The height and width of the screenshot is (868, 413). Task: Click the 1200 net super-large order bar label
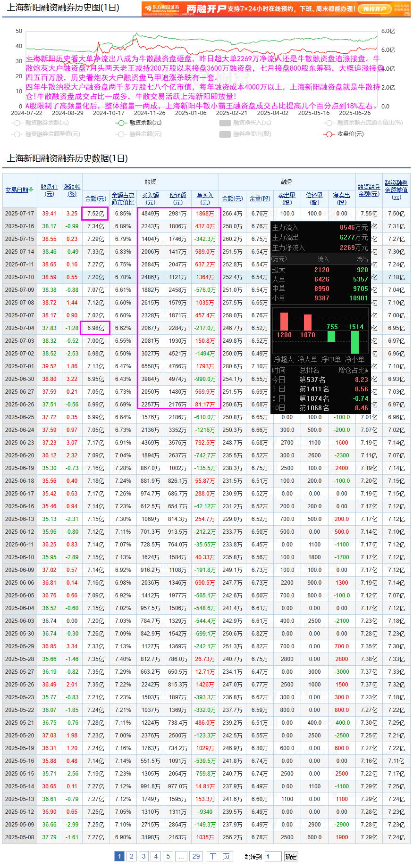pos(284,335)
